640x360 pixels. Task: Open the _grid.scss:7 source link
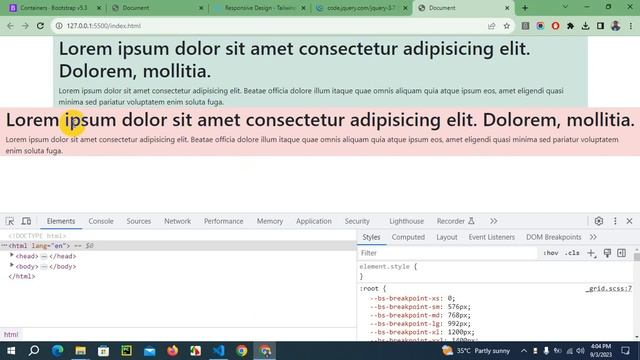click(x=609, y=289)
